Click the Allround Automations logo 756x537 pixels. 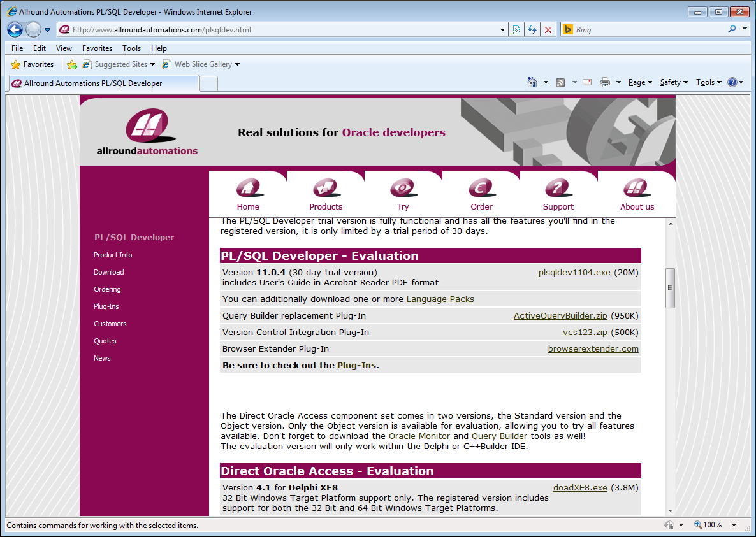(x=147, y=131)
